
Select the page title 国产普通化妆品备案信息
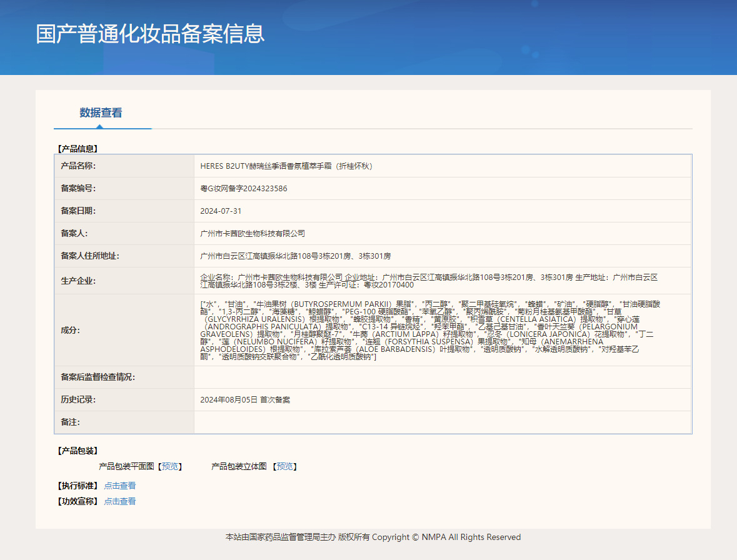(151, 34)
